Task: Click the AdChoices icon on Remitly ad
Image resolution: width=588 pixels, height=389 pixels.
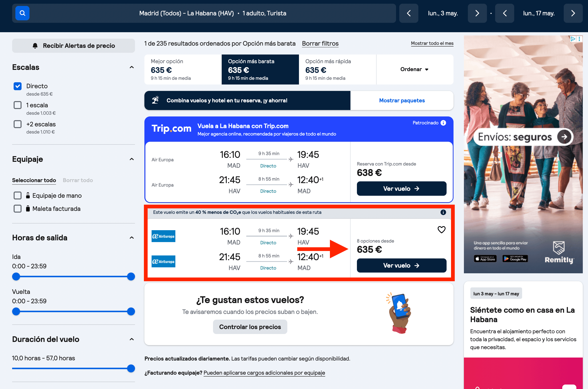Action: 573,39
